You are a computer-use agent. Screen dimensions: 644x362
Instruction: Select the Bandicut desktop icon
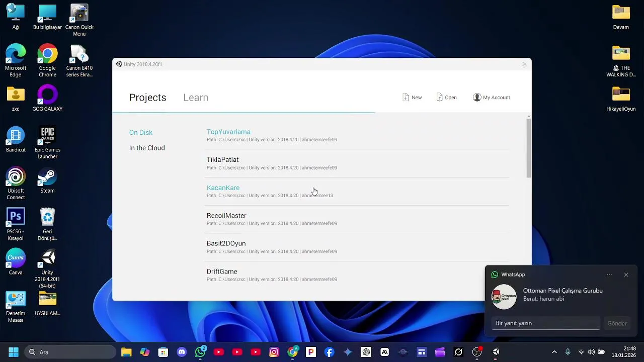coord(16,140)
